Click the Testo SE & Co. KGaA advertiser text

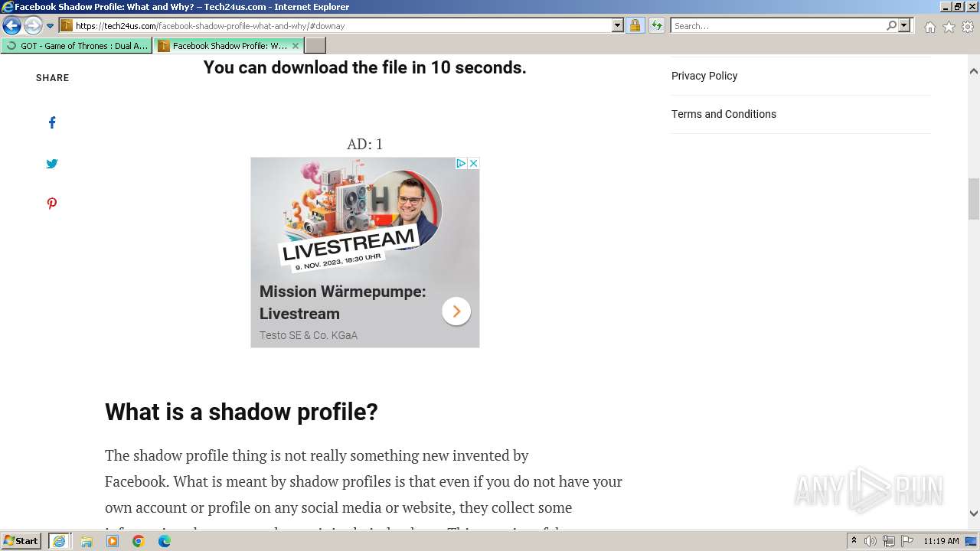(x=309, y=335)
